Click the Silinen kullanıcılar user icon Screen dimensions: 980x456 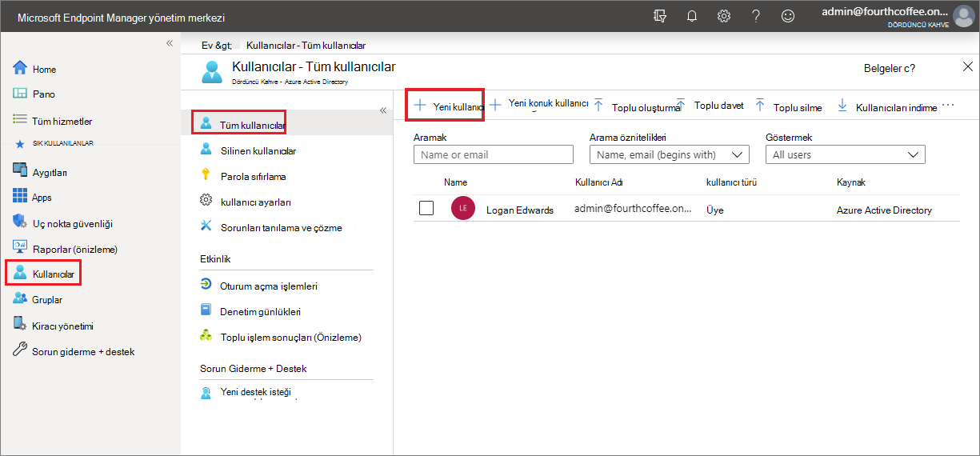click(206, 150)
